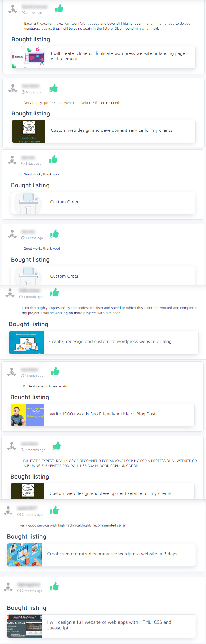Select the reviewer avatar on the "13 days ago" review

click(12, 234)
